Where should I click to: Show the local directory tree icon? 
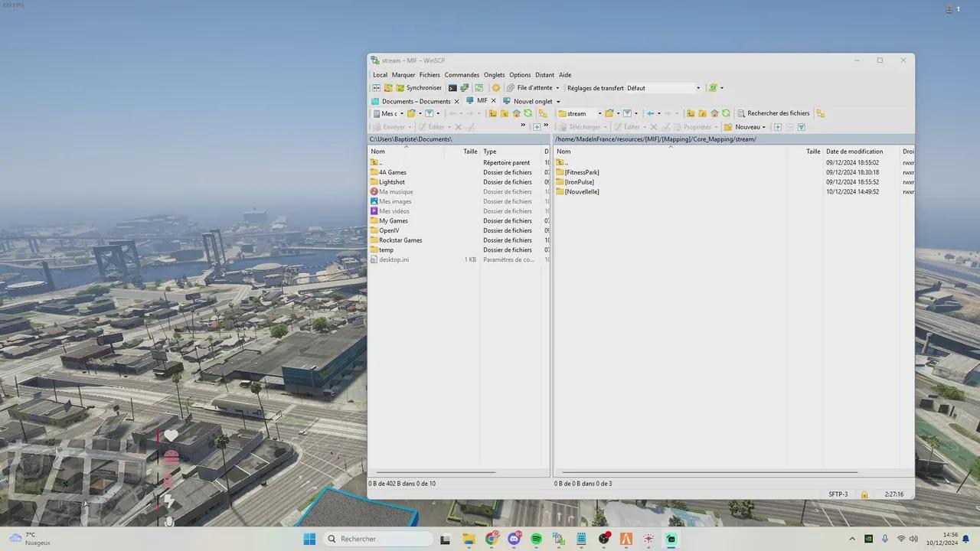click(x=543, y=113)
